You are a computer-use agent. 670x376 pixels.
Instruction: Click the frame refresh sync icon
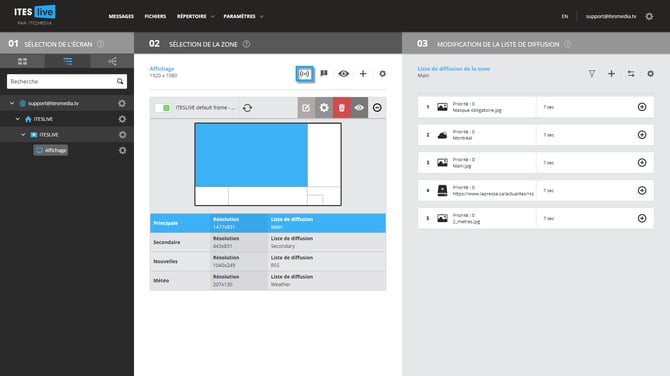click(x=247, y=108)
